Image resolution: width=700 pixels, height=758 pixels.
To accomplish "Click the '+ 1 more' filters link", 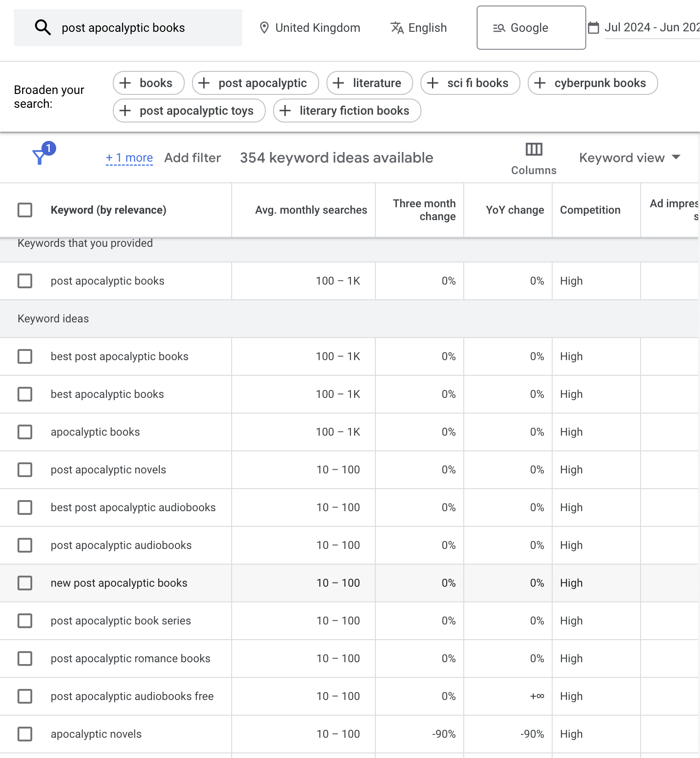I will click(x=129, y=157).
